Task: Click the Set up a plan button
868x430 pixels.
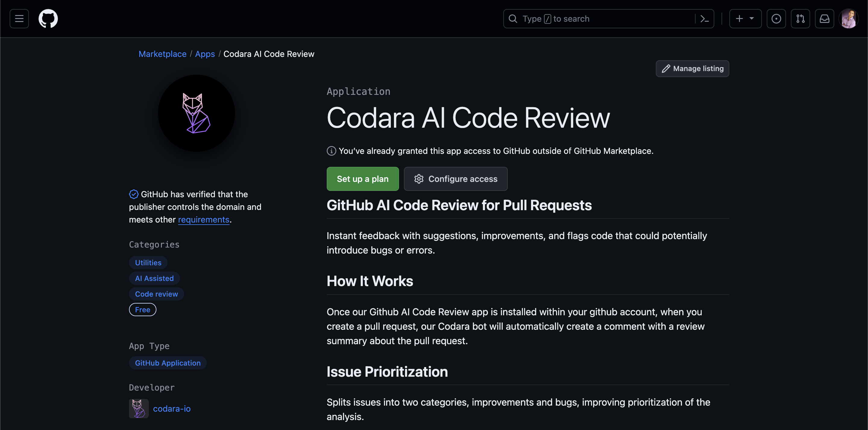Action: (x=363, y=179)
